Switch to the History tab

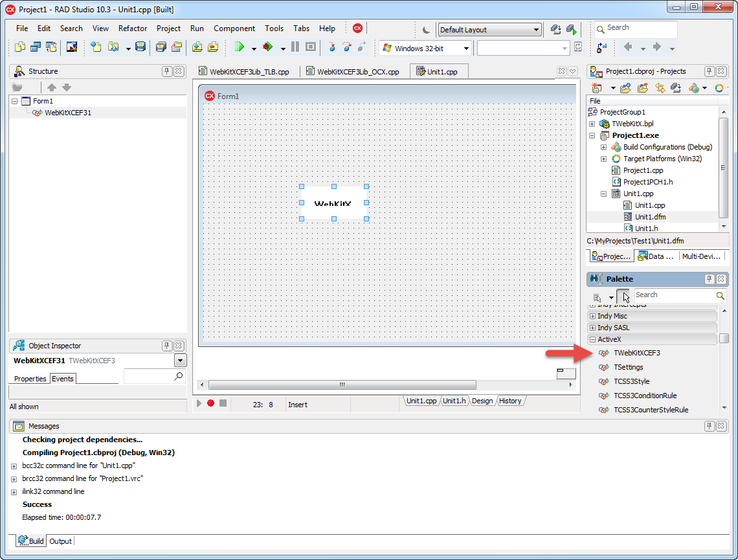pyautogui.click(x=510, y=401)
